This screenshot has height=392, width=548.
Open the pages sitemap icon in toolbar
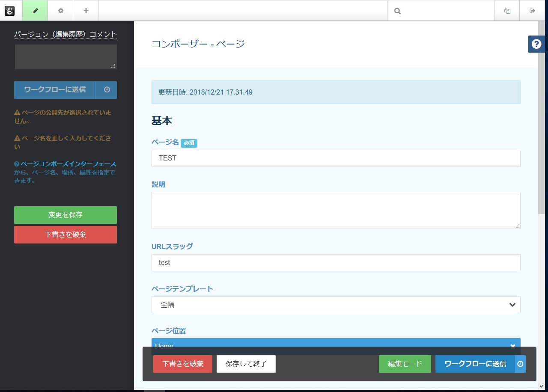(x=507, y=11)
